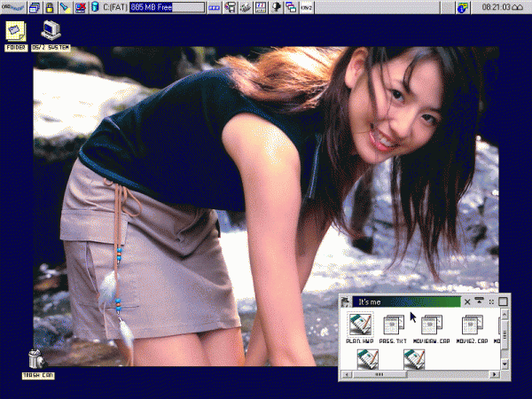Open the OS/2 Warp menu button
The height and width of the screenshot is (399, 532).
point(13,7)
